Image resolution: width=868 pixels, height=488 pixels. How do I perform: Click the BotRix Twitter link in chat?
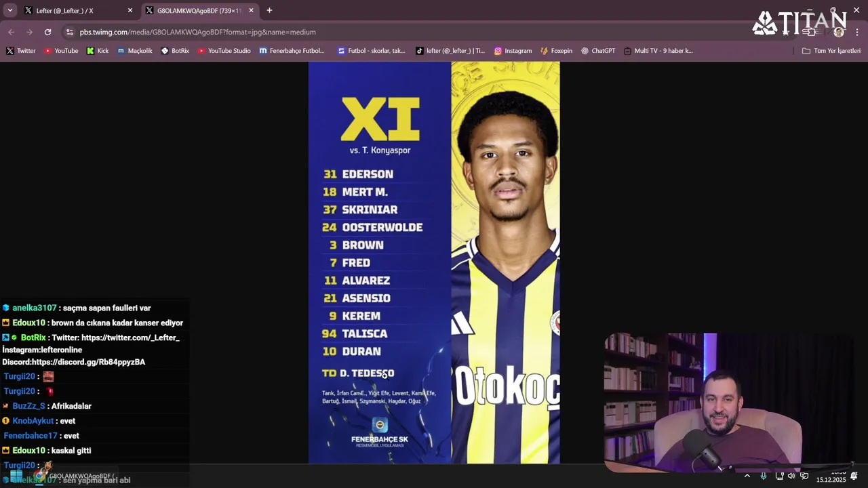tap(130, 338)
